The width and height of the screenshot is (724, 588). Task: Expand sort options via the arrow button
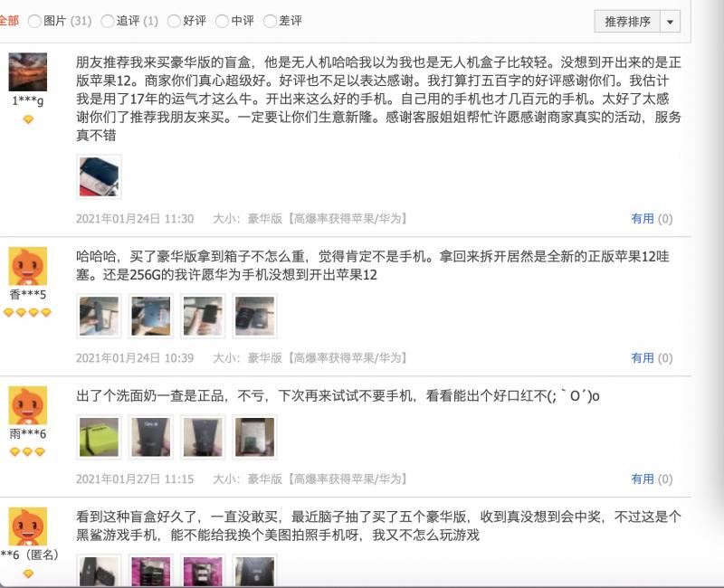[x=671, y=21]
